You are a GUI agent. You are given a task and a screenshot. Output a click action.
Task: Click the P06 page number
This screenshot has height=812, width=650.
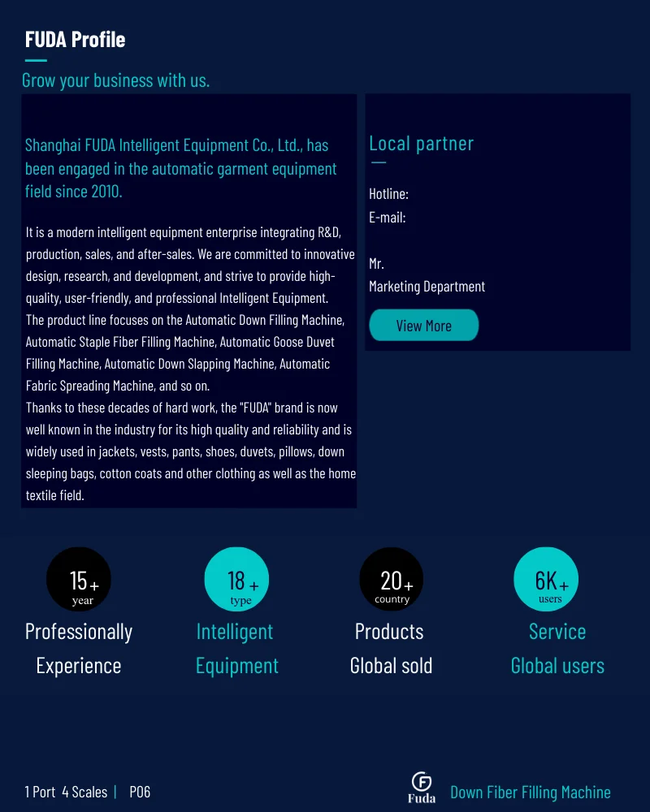(140, 792)
